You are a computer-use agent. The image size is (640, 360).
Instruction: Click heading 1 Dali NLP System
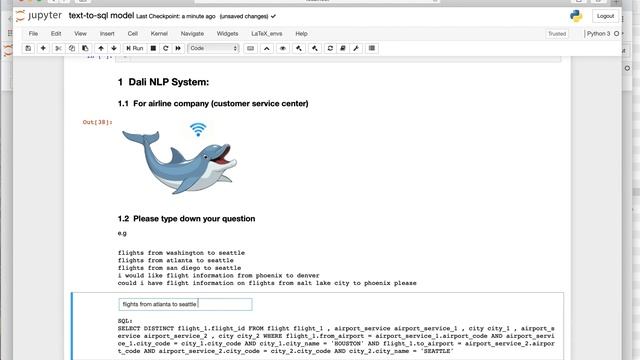[163, 82]
